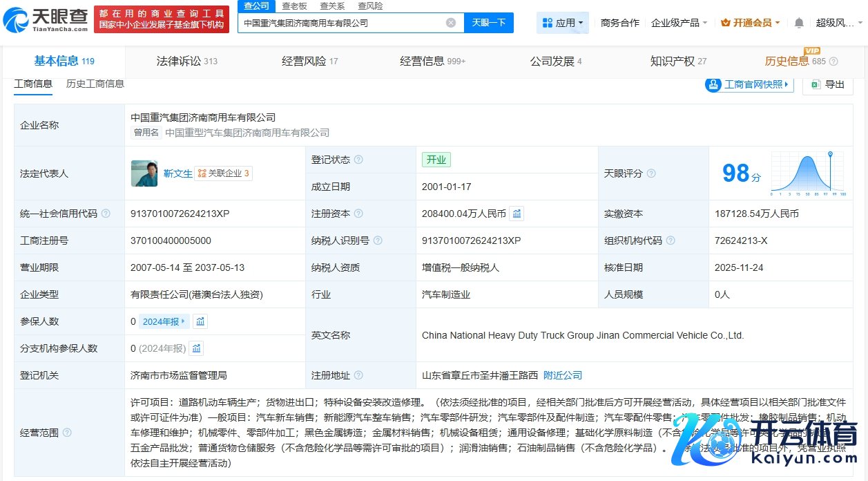Screen dimensions: 868x481
Task: Click the 导出 export button
Action: [x=828, y=84]
